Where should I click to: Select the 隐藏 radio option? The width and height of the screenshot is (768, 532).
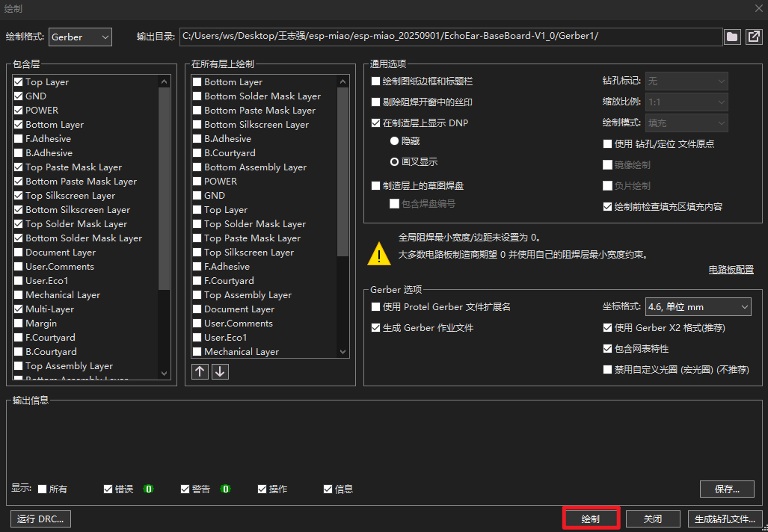[394, 140]
